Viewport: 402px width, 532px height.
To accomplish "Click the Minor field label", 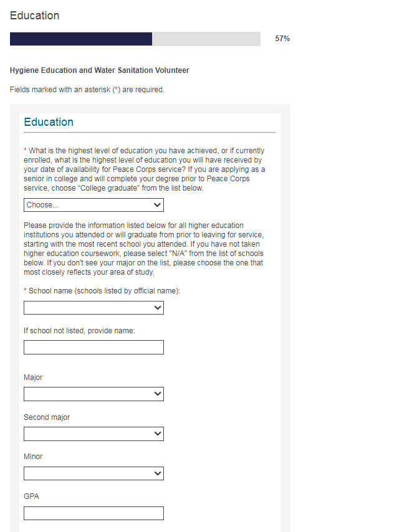I will coord(33,457).
